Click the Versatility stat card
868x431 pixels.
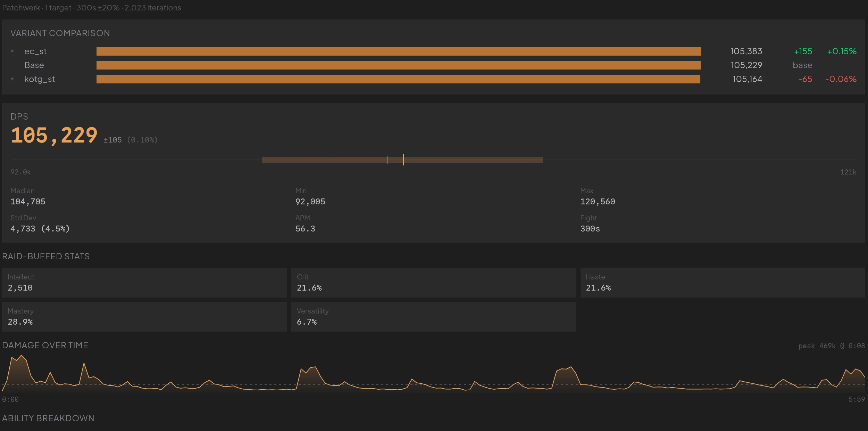click(433, 317)
